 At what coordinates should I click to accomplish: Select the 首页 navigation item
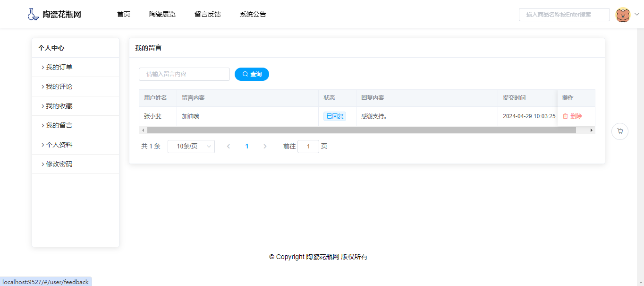(x=124, y=14)
